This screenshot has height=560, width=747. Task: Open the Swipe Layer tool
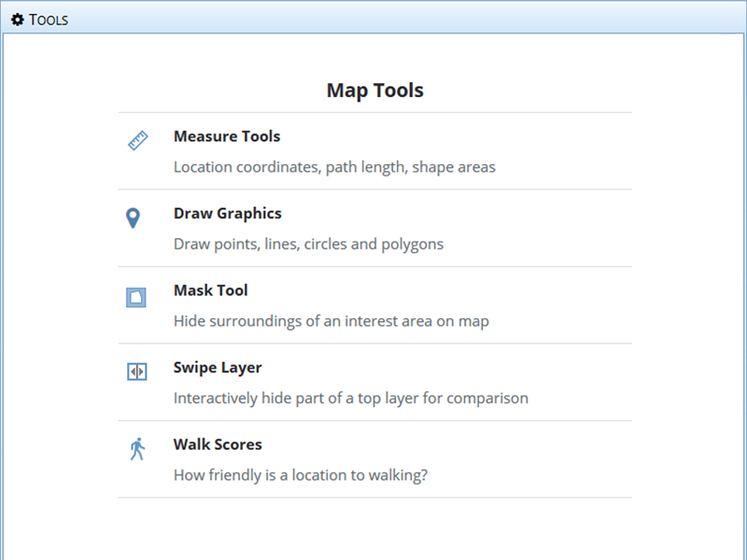[217, 368]
